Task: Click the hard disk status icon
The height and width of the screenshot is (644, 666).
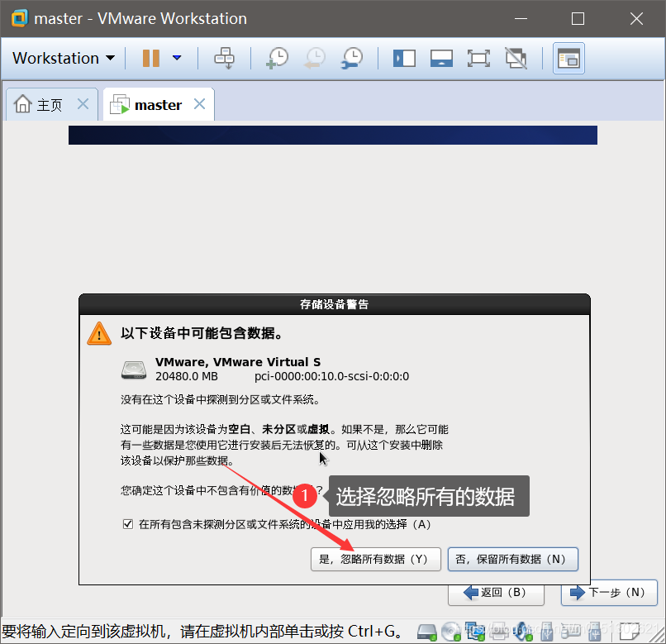Action: [427, 632]
